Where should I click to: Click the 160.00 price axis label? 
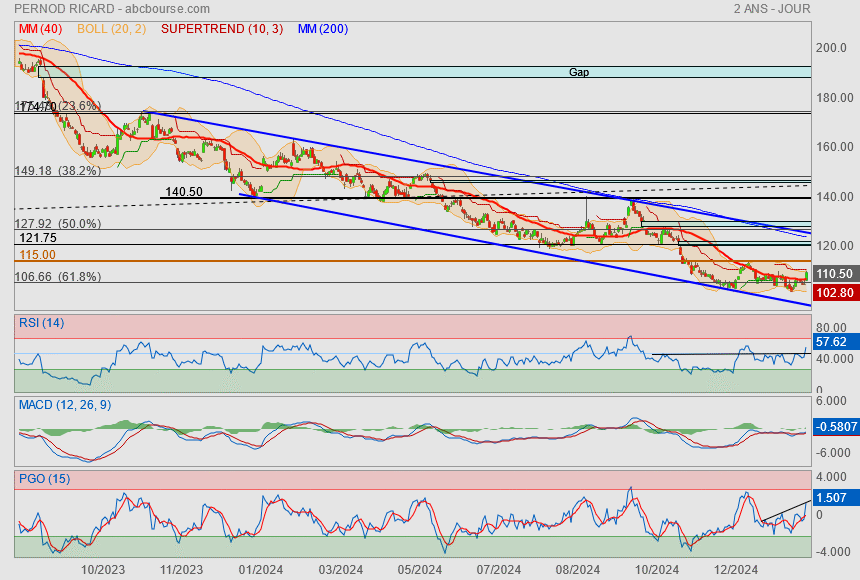pyautogui.click(x=835, y=147)
